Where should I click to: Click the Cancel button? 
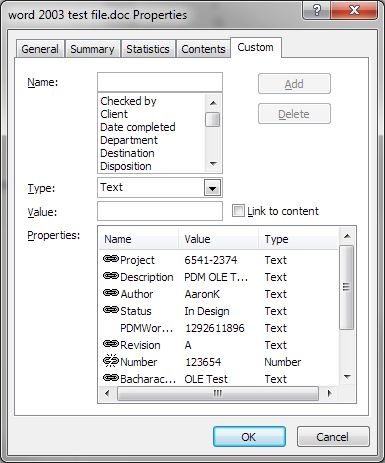pyautogui.click(x=333, y=437)
